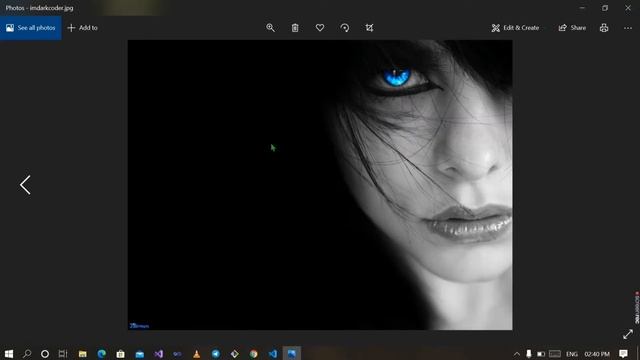Open the Add to menu
This screenshot has width=640, height=360.
82,28
